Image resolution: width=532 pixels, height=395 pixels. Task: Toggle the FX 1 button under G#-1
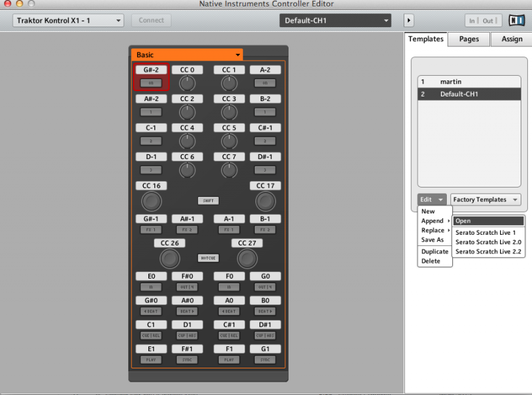pos(151,229)
